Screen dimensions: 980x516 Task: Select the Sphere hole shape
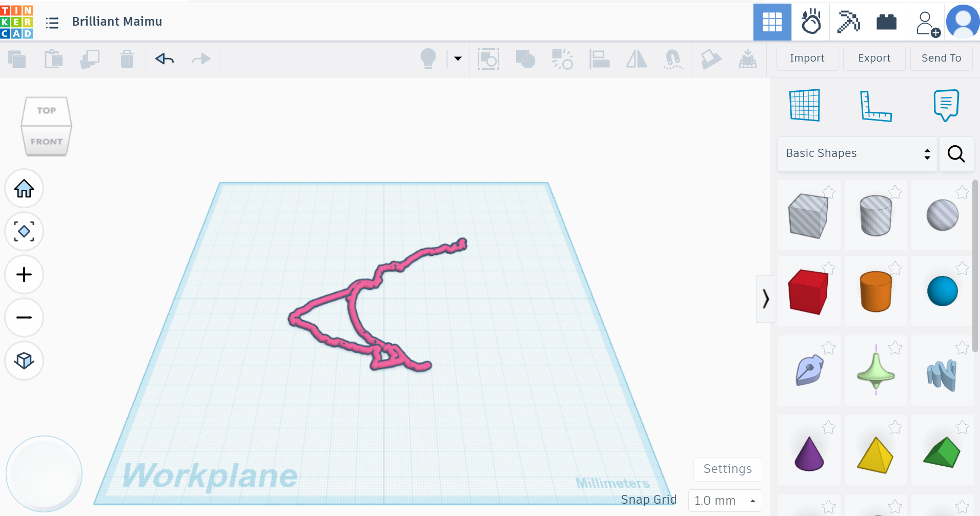942,215
